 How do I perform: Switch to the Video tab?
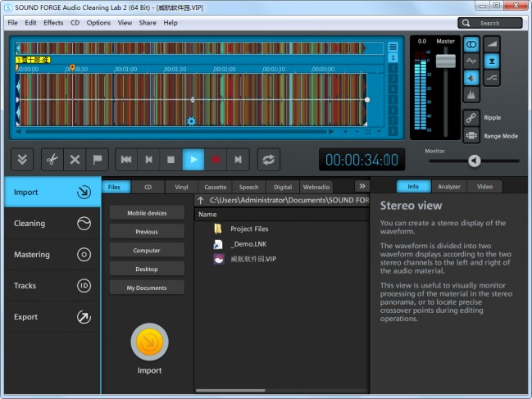(484, 187)
